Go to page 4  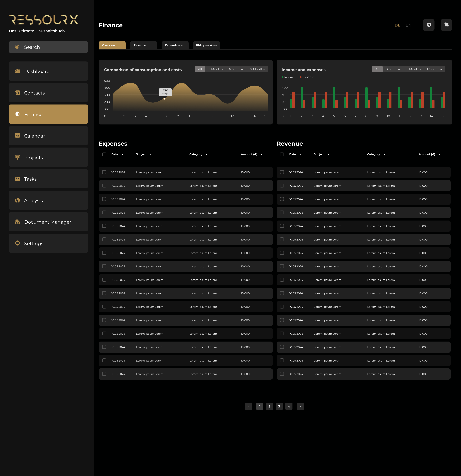pyautogui.click(x=289, y=406)
